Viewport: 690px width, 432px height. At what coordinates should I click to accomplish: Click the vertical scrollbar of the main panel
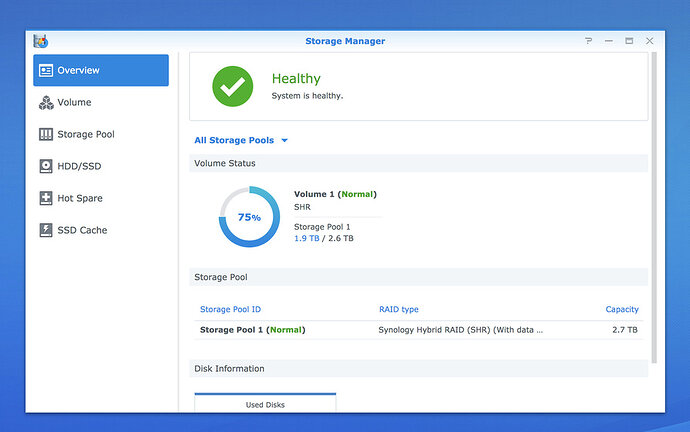[654, 208]
